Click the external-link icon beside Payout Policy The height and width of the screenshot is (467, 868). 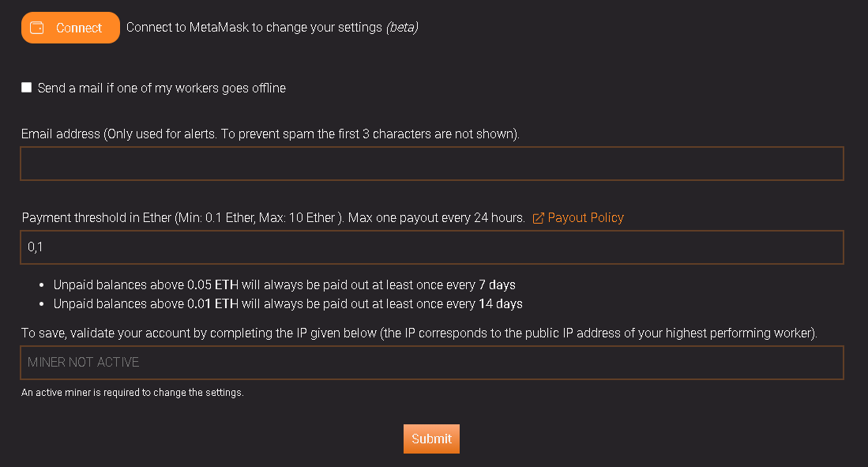(539, 218)
